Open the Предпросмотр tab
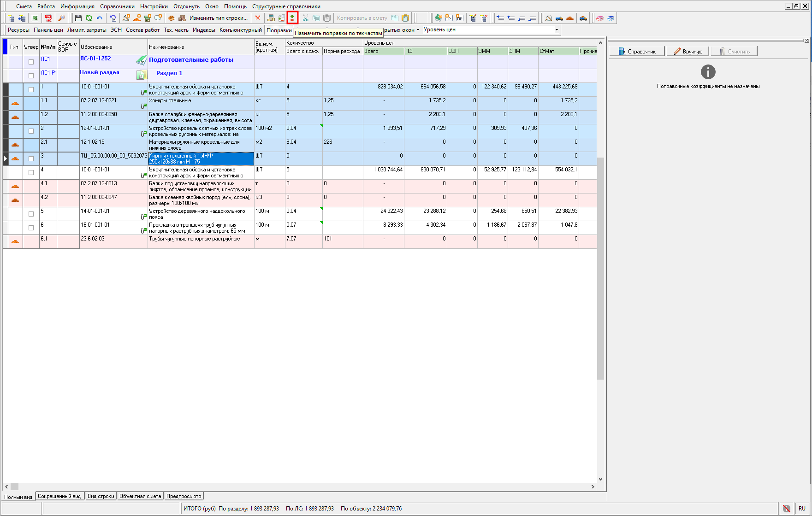The image size is (812, 516). [x=184, y=496]
